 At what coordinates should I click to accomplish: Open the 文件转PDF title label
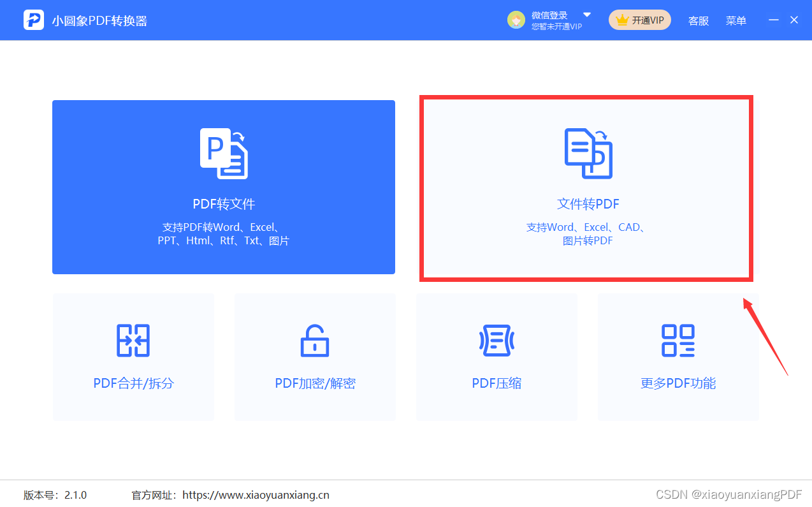pyautogui.click(x=588, y=204)
